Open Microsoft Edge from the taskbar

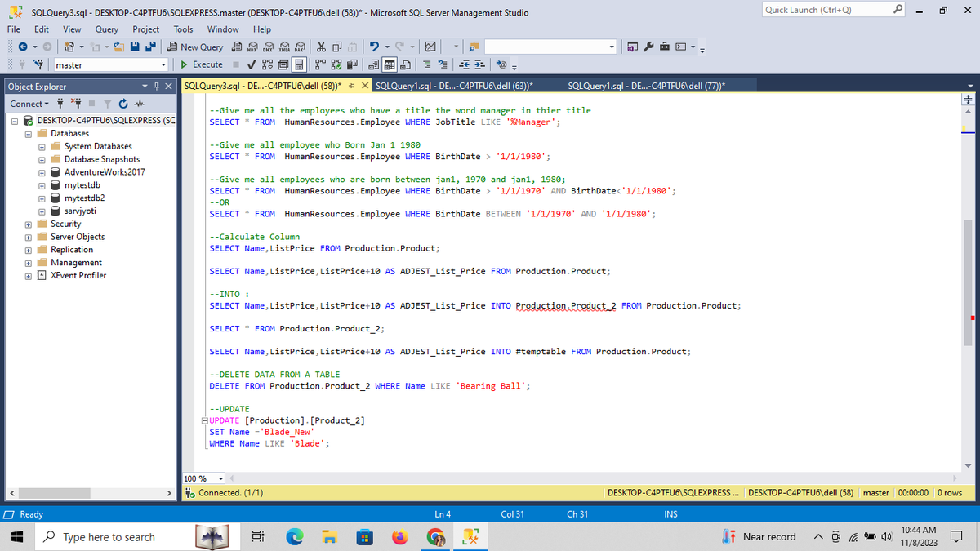(293, 537)
